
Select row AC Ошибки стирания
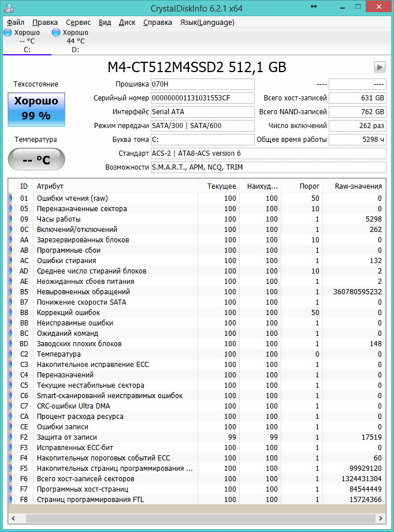[197, 261]
